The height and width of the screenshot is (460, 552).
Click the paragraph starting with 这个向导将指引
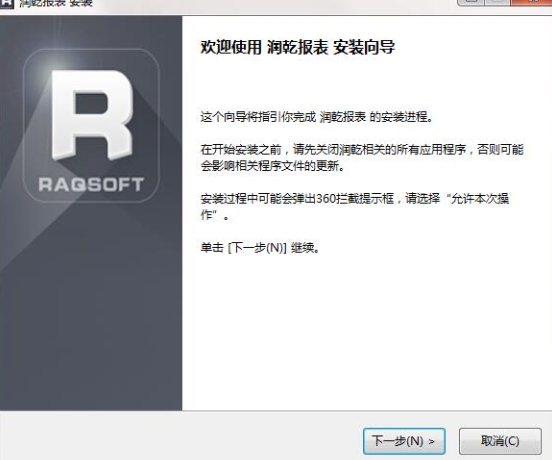click(316, 117)
